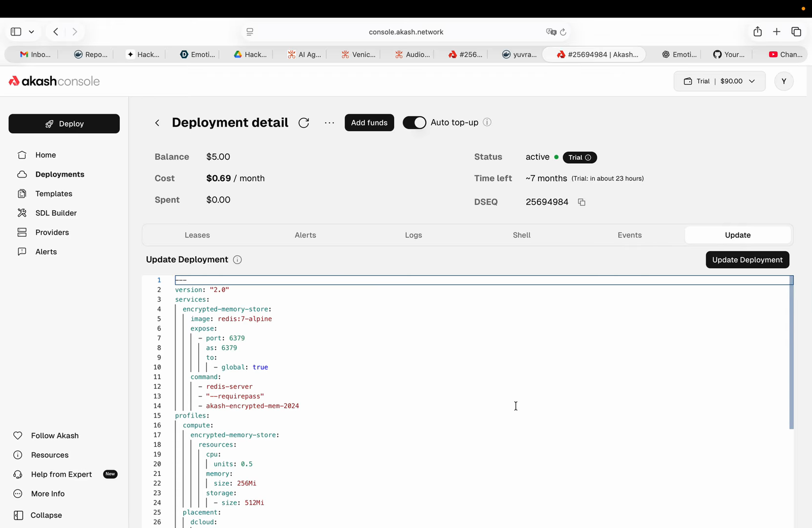The image size is (812, 528).
Task: Open the three-dot deployment options menu
Action: coord(329,123)
